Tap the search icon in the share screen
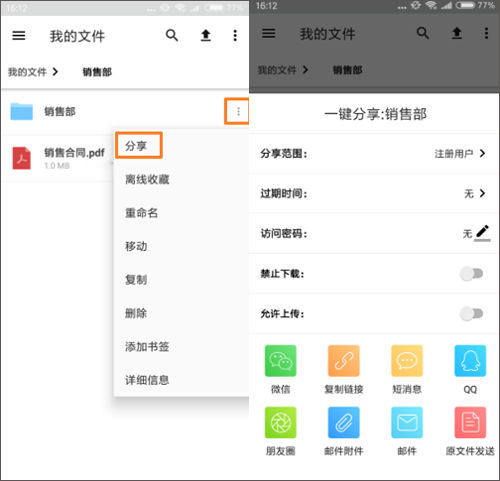 click(x=423, y=33)
